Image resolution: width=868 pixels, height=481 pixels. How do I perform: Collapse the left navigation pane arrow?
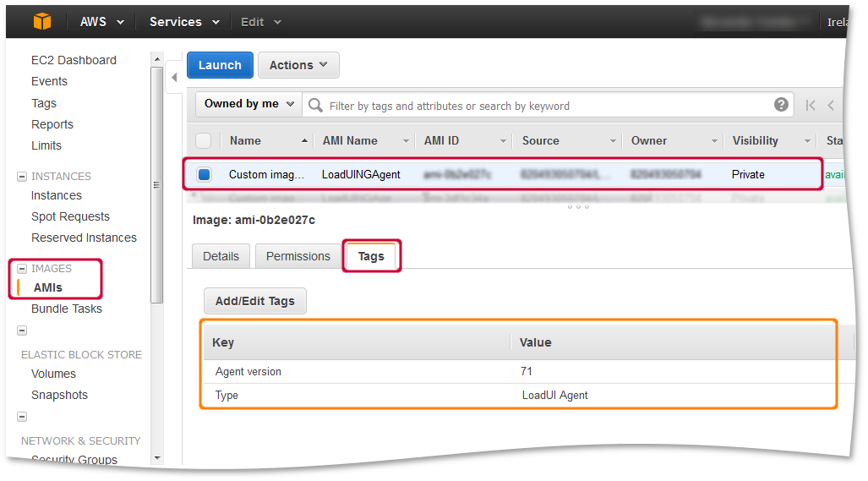(x=175, y=78)
